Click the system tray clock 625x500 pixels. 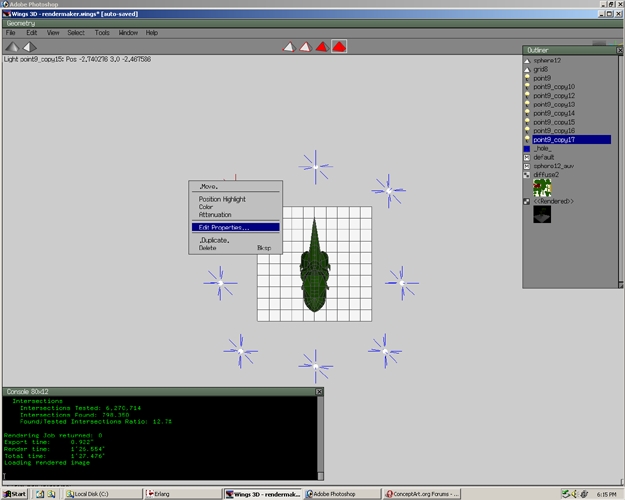coord(607,494)
